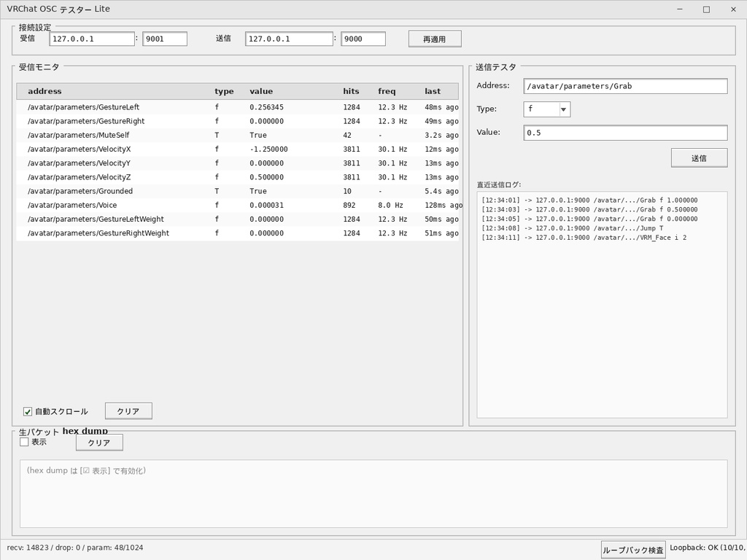
Task: Click the 送信 port field 9000
Action: [x=363, y=39]
